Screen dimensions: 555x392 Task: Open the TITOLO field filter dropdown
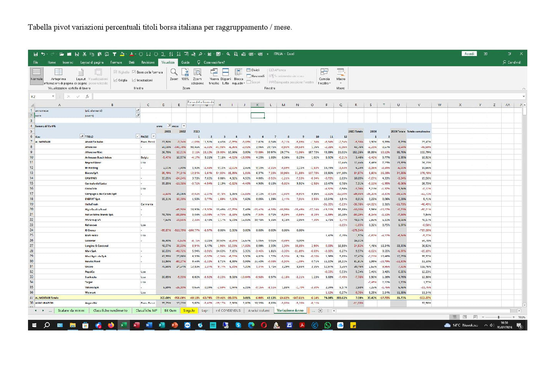point(138,136)
